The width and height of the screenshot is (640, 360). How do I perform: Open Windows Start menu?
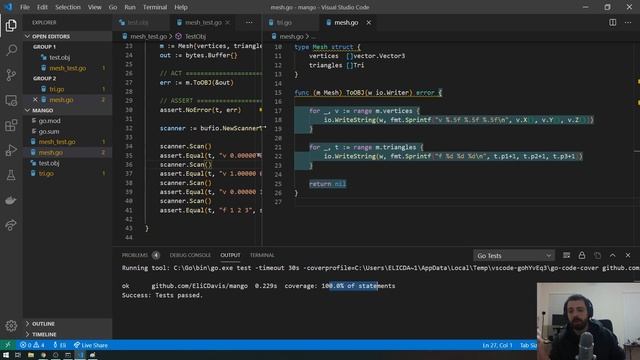6,355
